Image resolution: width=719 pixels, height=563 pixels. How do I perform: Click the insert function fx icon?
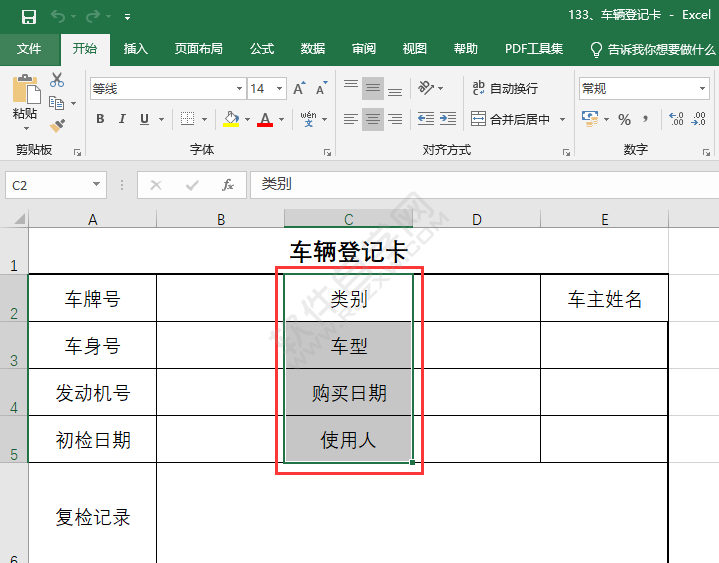click(228, 185)
